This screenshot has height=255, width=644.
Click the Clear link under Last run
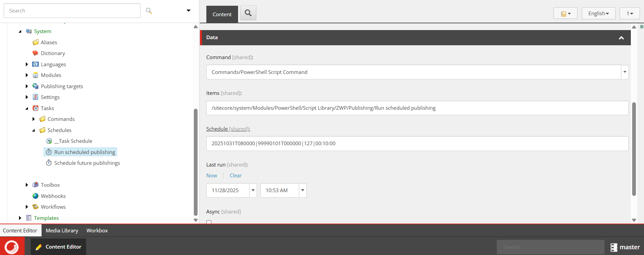236,175
